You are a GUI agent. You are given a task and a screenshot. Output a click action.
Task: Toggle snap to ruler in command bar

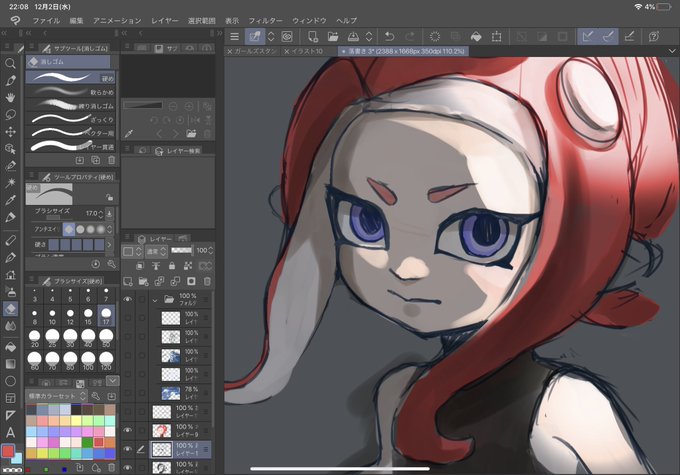(x=588, y=36)
